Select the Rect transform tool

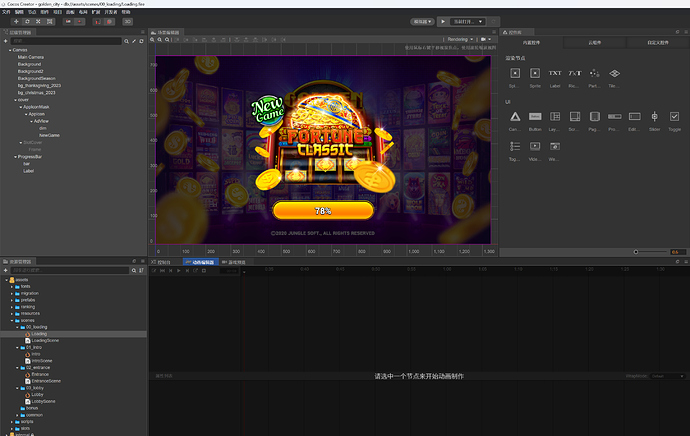(50, 22)
